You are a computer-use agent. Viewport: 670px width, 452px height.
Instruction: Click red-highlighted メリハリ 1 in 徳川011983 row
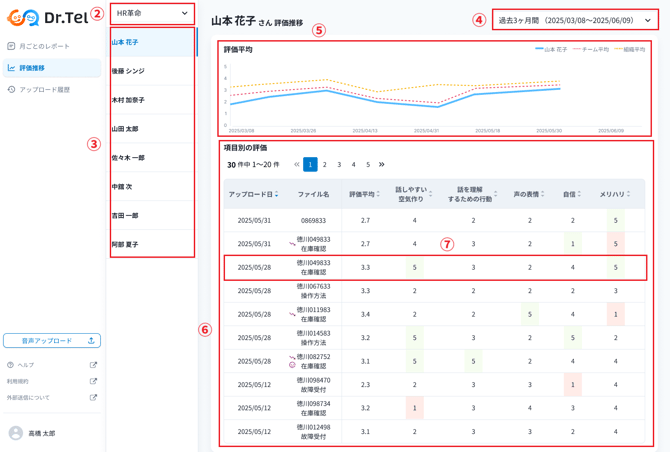616,314
